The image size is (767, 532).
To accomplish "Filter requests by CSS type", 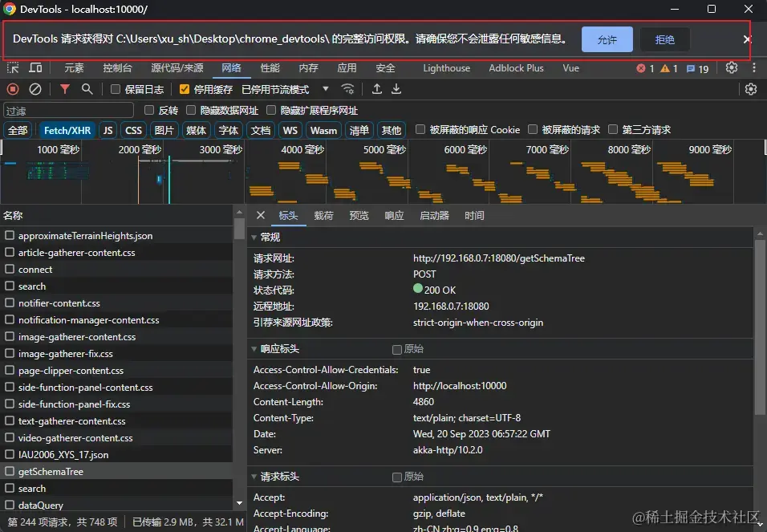I will 133,130.
